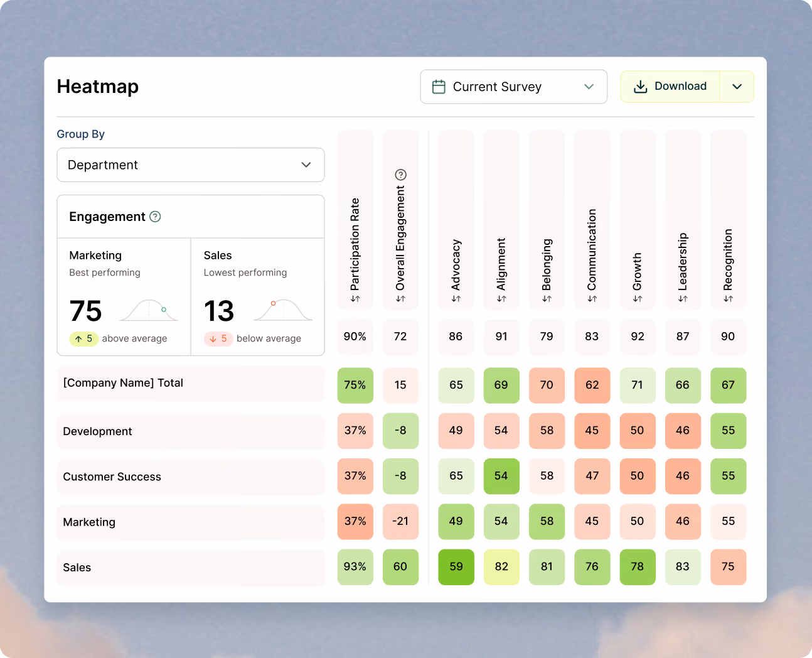The image size is (812, 658).
Task: Click the Sales 82 Alignment cell
Action: 501,567
